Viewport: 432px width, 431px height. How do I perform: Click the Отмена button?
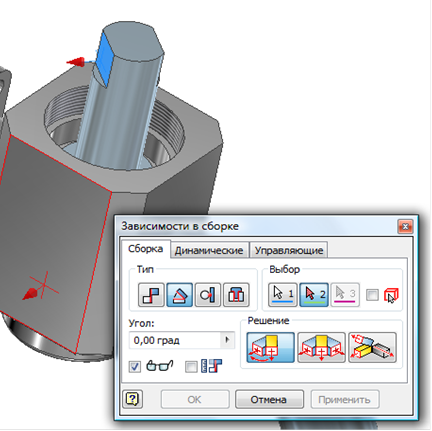click(269, 399)
